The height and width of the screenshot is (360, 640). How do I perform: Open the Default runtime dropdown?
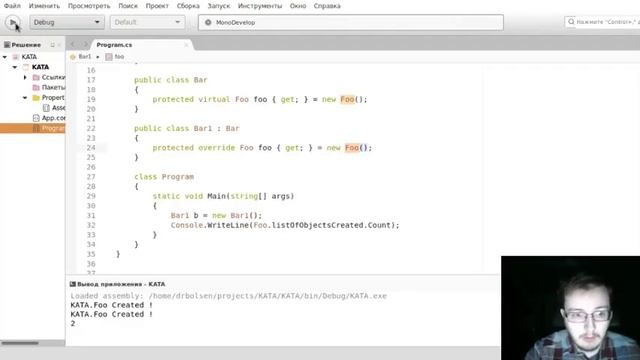tap(147, 22)
